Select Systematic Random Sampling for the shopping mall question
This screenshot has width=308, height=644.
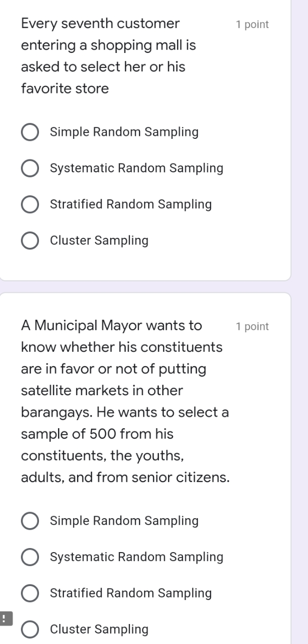(x=29, y=168)
